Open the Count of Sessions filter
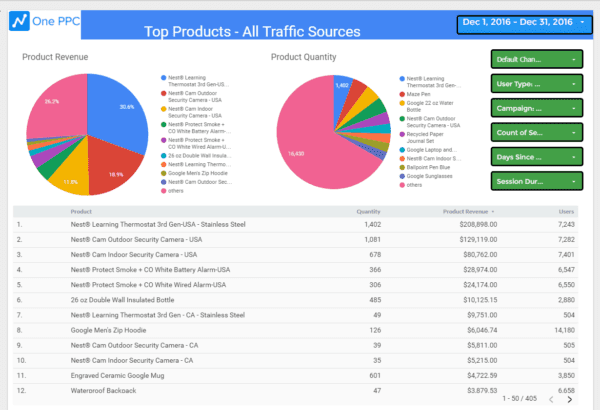 pos(536,132)
